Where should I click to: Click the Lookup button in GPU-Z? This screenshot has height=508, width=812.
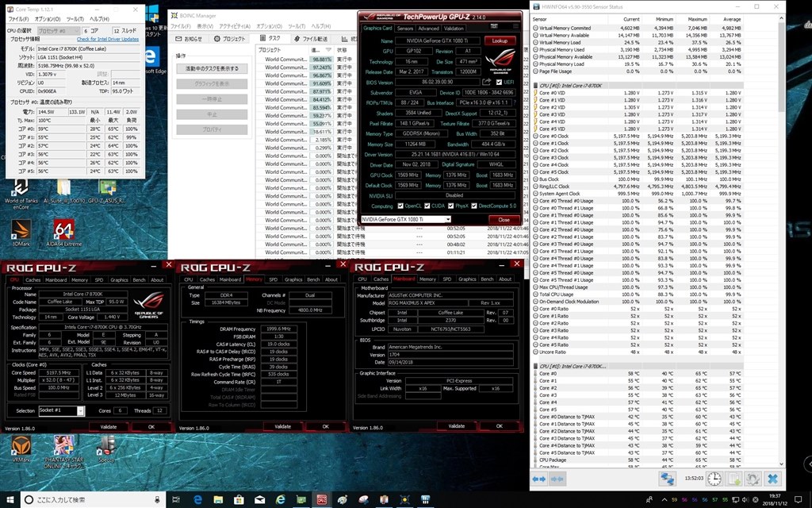click(500, 40)
